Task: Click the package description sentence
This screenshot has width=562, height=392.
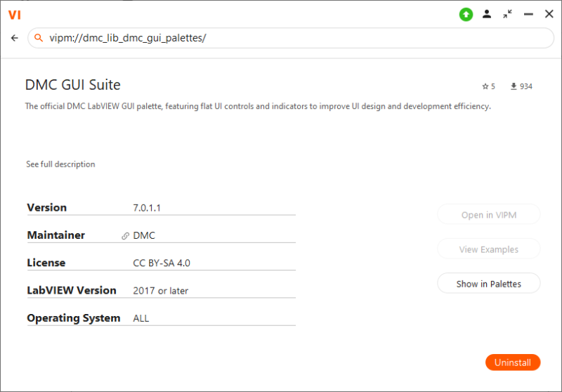Action: click(258, 106)
